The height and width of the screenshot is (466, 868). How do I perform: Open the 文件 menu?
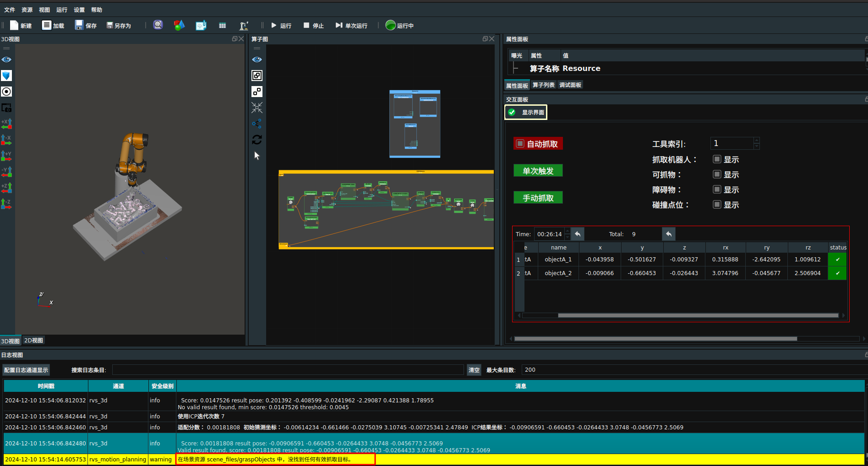click(x=10, y=10)
